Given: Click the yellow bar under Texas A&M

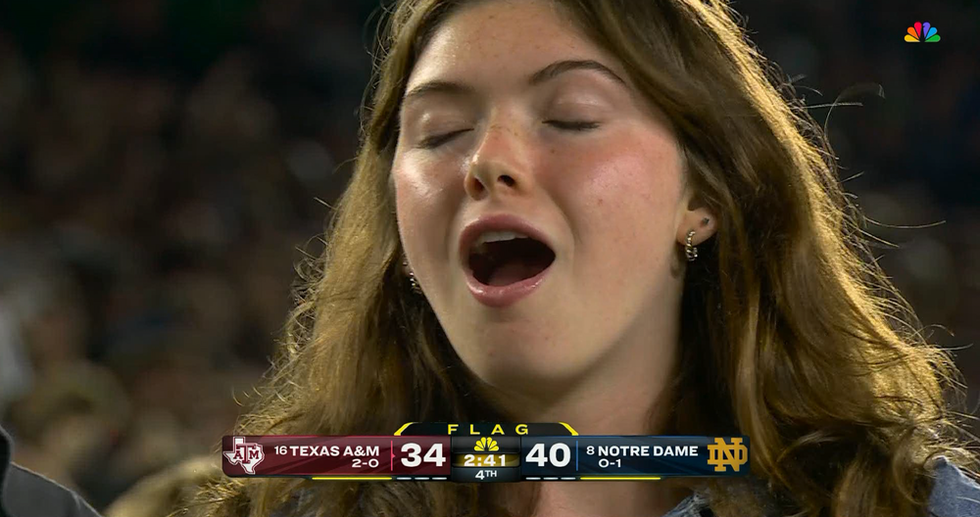Looking at the screenshot, I should 352,478.
